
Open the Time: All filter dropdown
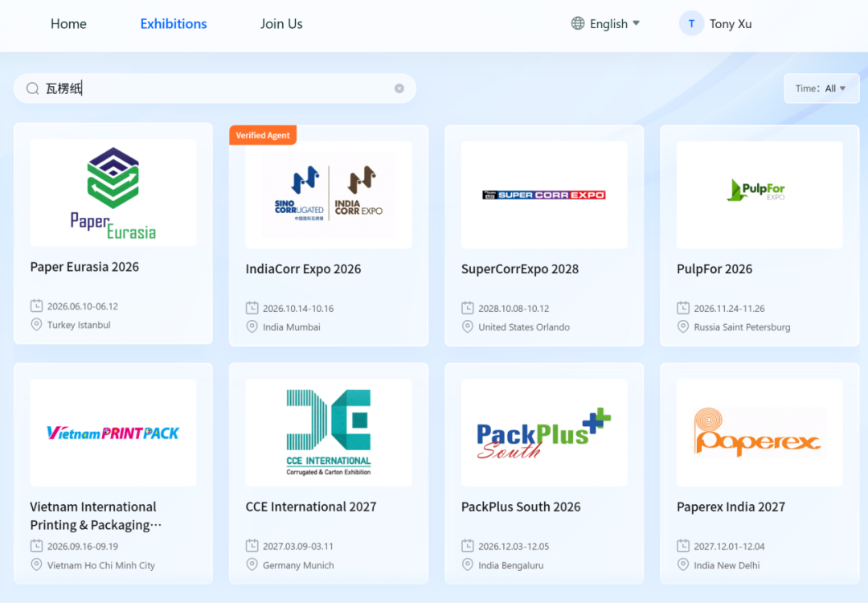point(821,88)
